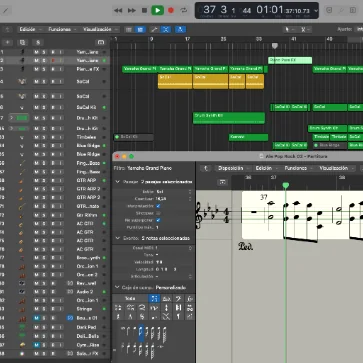The image size is (363, 363).
Task: Solo the Timbales track
Action: (x=44, y=137)
